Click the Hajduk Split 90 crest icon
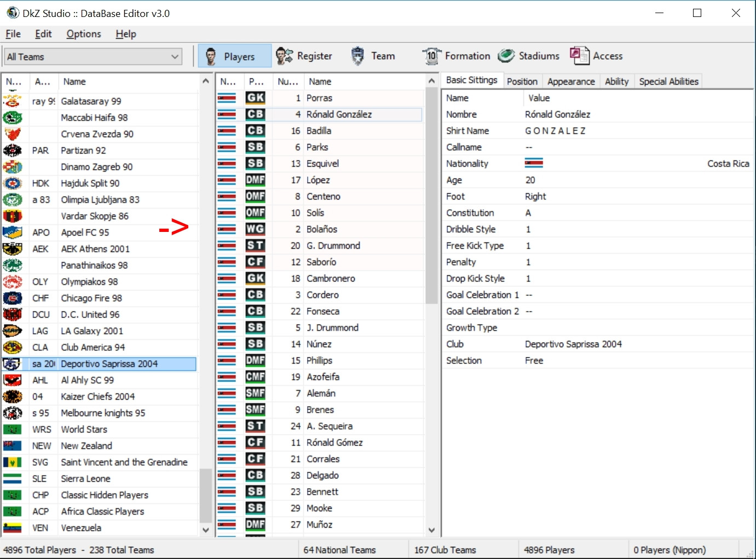The width and height of the screenshot is (756, 559). coord(13,183)
